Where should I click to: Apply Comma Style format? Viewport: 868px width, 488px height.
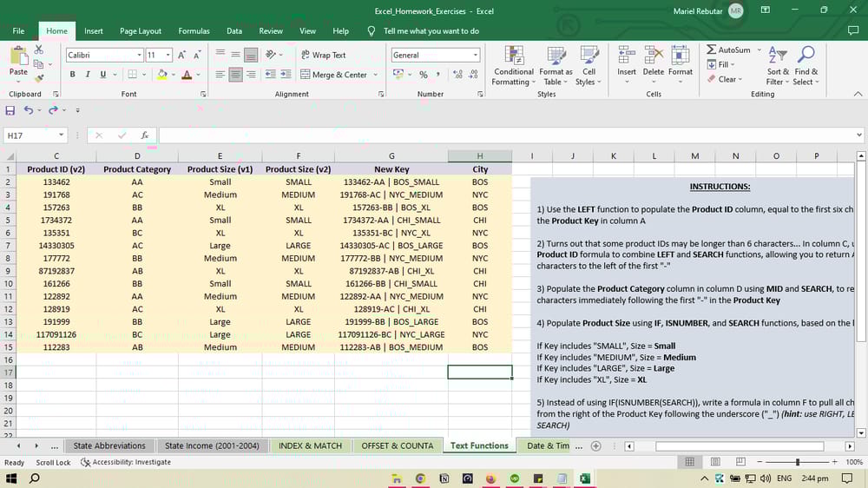(x=437, y=74)
